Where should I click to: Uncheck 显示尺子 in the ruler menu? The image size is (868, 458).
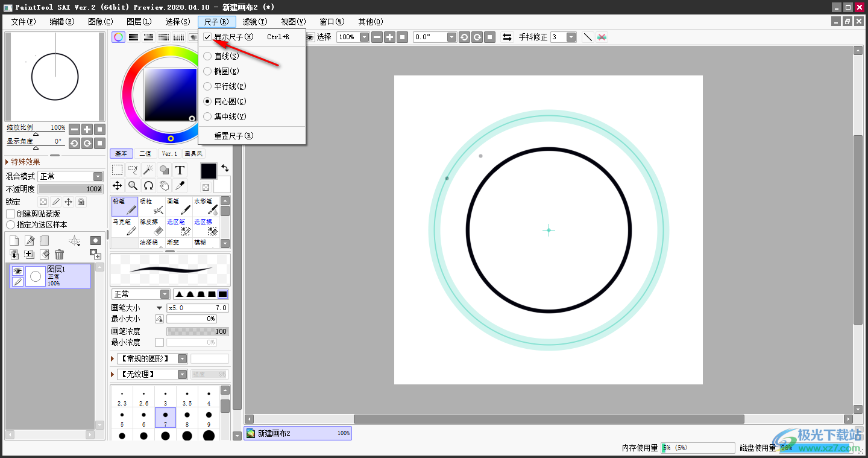[207, 37]
